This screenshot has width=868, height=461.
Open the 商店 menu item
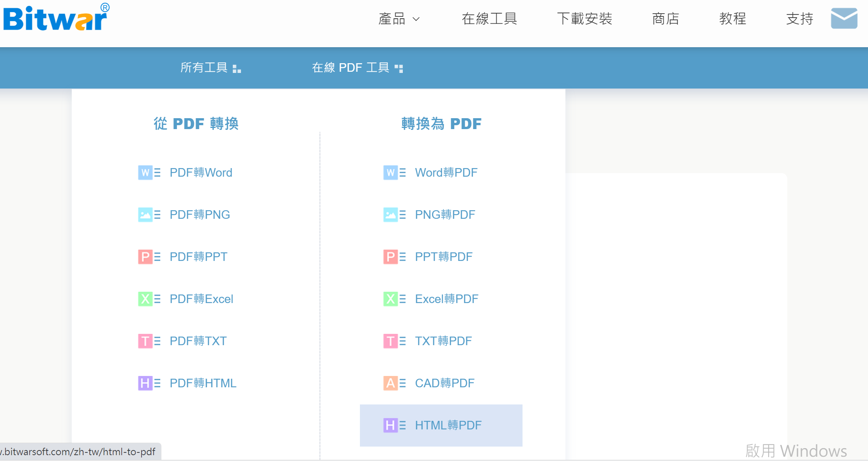665,19
